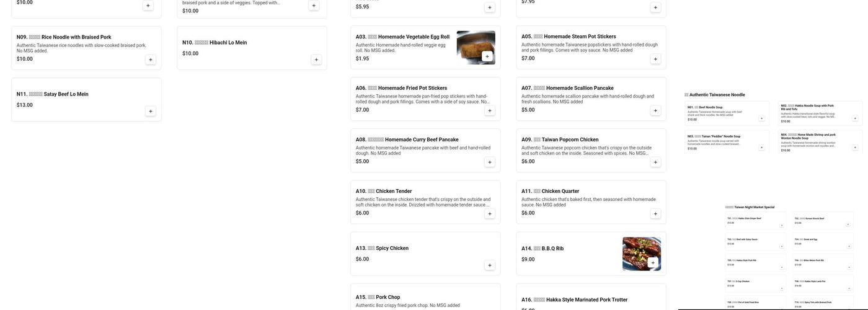Screen dimensions: 868x310
Task: Add A13 Spicy Chicken to order
Action: point(490,265)
